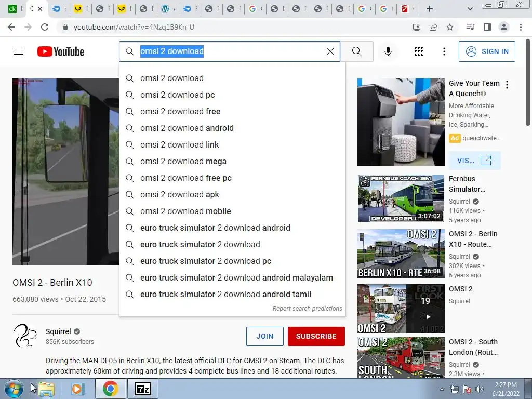Image resolution: width=532 pixels, height=399 pixels.
Task: Open the OMSI 2 playlist thumbnail with 19 videos
Action: point(401,309)
